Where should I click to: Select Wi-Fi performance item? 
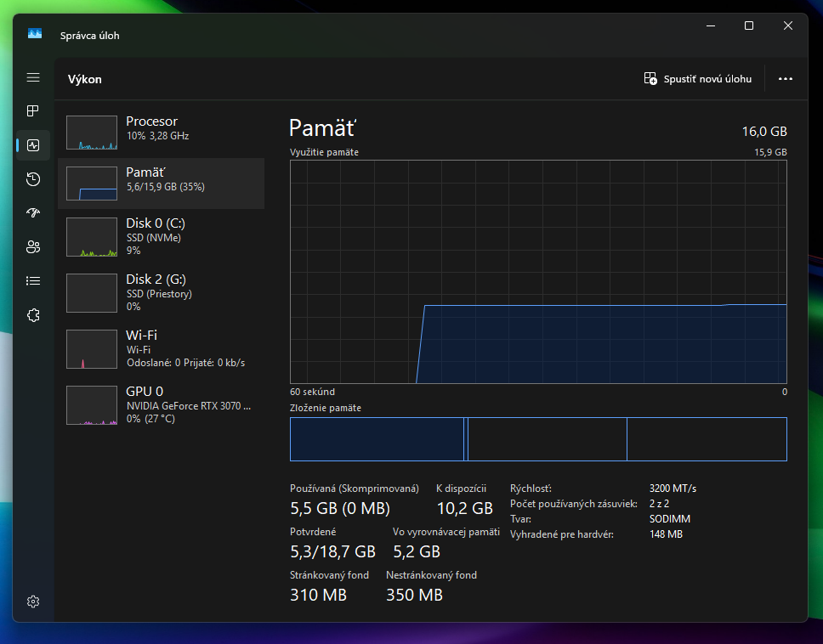click(161, 348)
